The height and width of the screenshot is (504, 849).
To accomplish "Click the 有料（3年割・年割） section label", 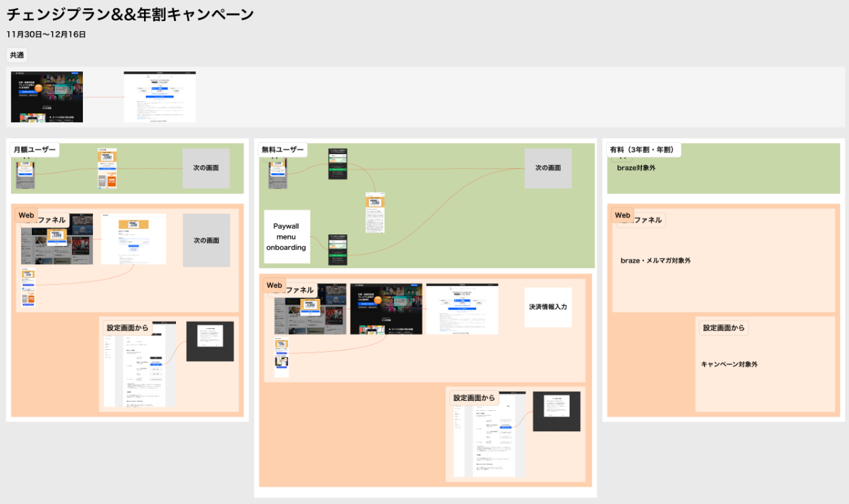I will [x=641, y=149].
